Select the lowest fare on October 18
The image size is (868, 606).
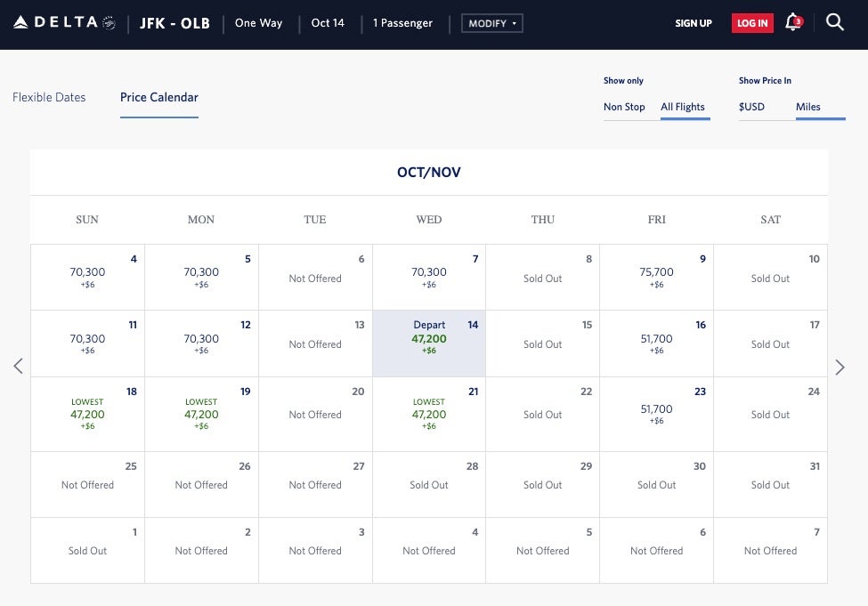87,414
